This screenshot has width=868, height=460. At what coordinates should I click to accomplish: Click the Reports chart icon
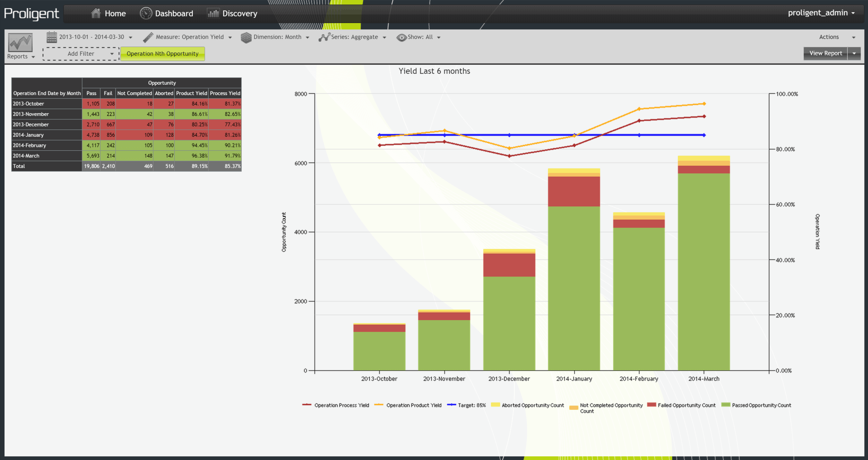(x=20, y=43)
